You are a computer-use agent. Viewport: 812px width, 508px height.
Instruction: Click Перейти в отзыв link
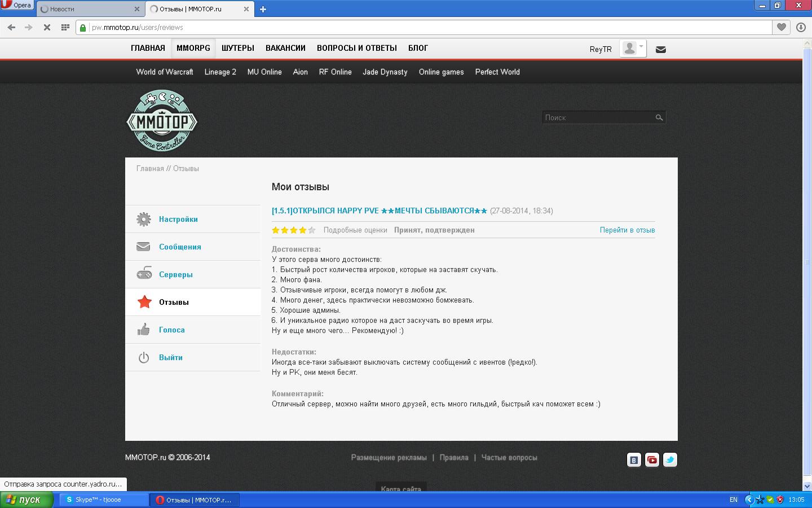[627, 230]
